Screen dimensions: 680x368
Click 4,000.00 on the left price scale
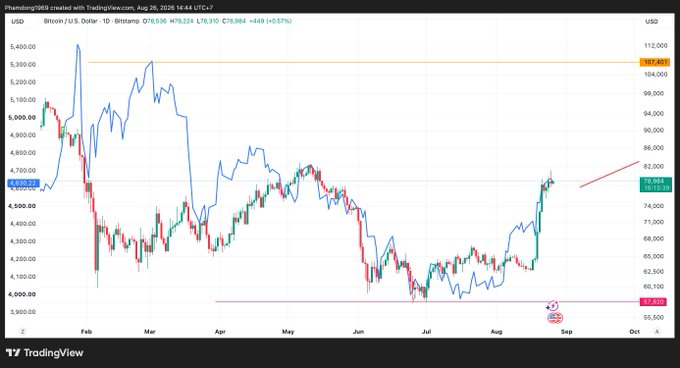pyautogui.click(x=22, y=294)
